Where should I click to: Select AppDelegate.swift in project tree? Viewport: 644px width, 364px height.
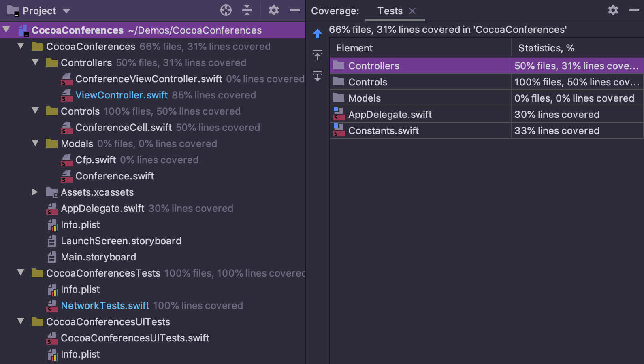[102, 209]
